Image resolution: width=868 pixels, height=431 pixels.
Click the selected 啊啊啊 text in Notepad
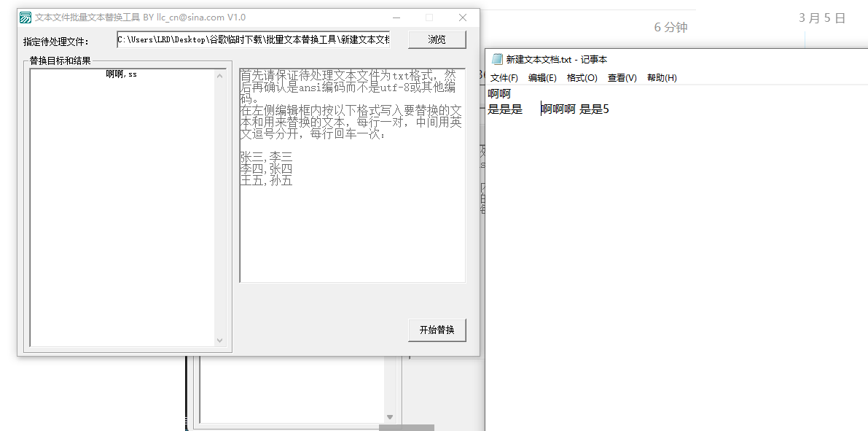click(558, 109)
